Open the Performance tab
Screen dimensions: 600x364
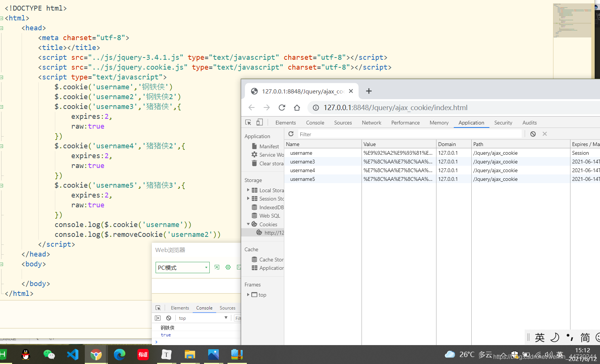coord(405,123)
